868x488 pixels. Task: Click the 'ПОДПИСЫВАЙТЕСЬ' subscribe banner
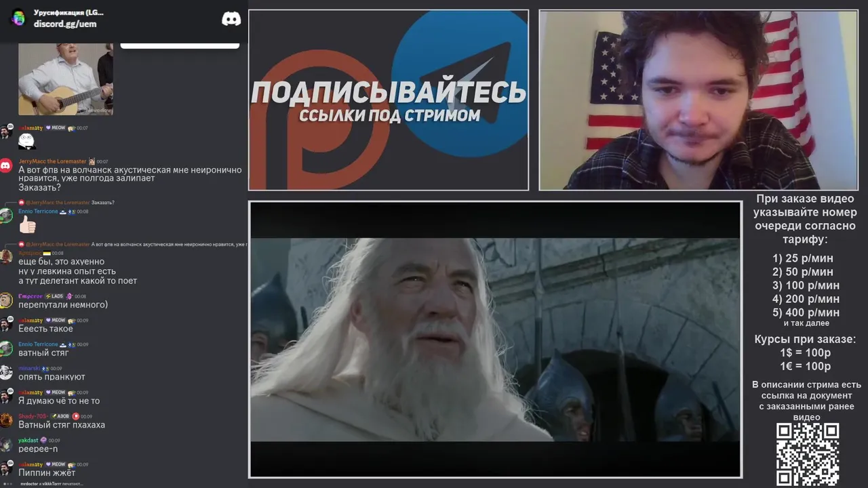(x=389, y=92)
